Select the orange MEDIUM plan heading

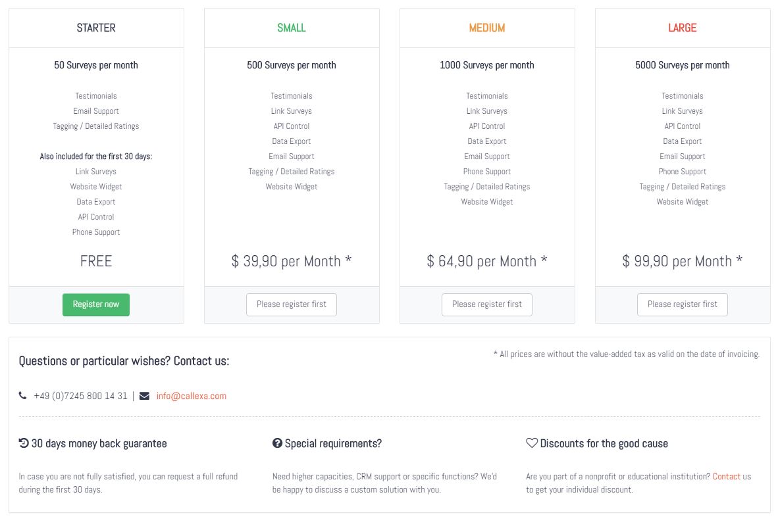click(487, 28)
